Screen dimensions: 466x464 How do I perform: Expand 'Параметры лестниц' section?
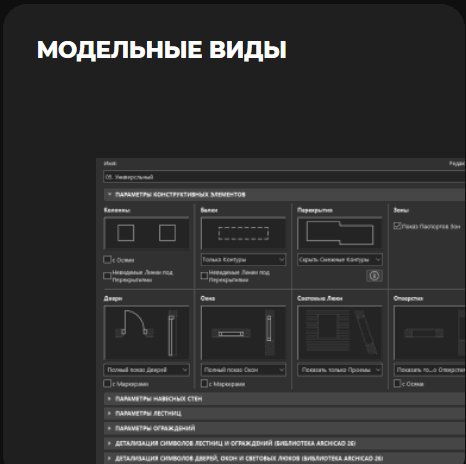click(285, 413)
